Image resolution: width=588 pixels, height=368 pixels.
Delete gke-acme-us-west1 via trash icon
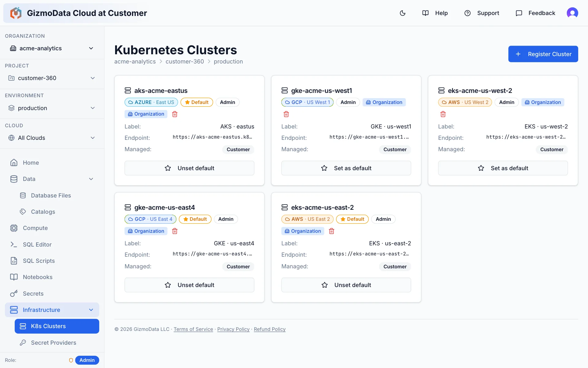(x=286, y=114)
